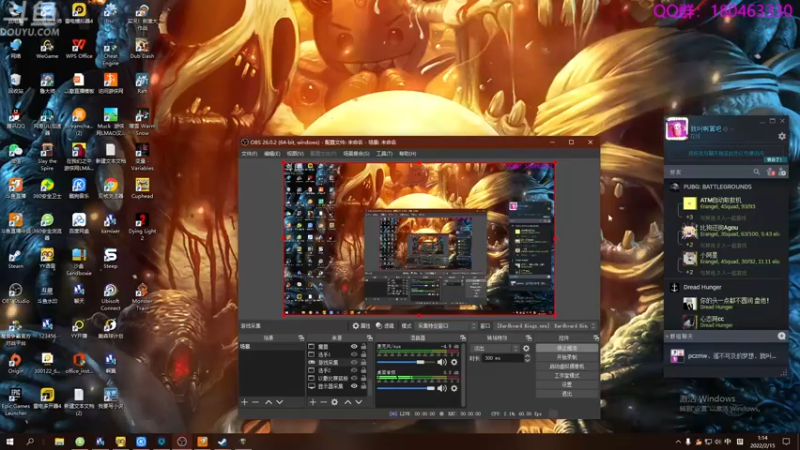Select the OBS Studio desktop shortcut
This screenshot has width=800, height=450.
15,294
